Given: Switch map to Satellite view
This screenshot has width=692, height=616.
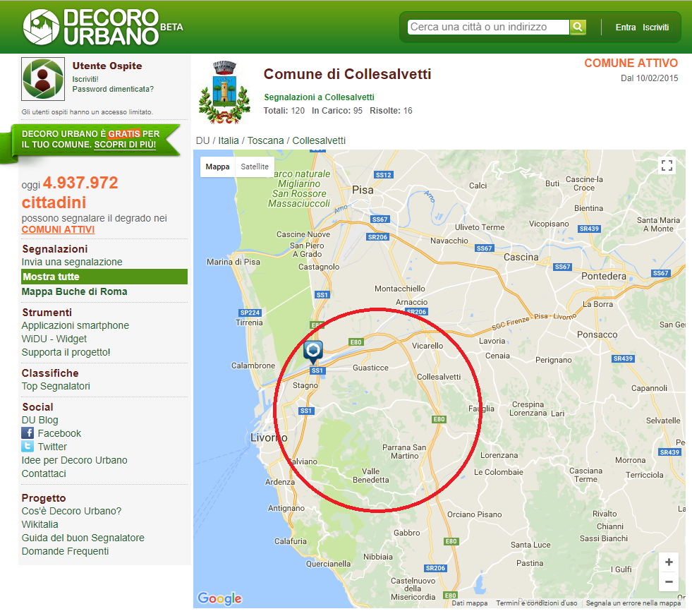Looking at the screenshot, I should (255, 167).
